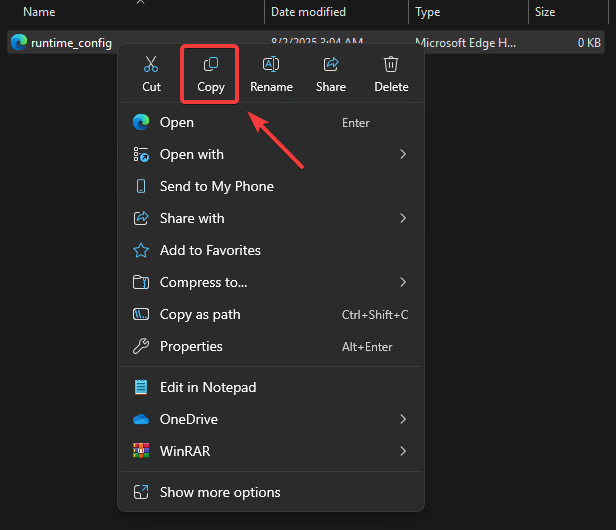The width and height of the screenshot is (616, 530).
Task: Choose Send to My Phone
Action: coord(216,186)
